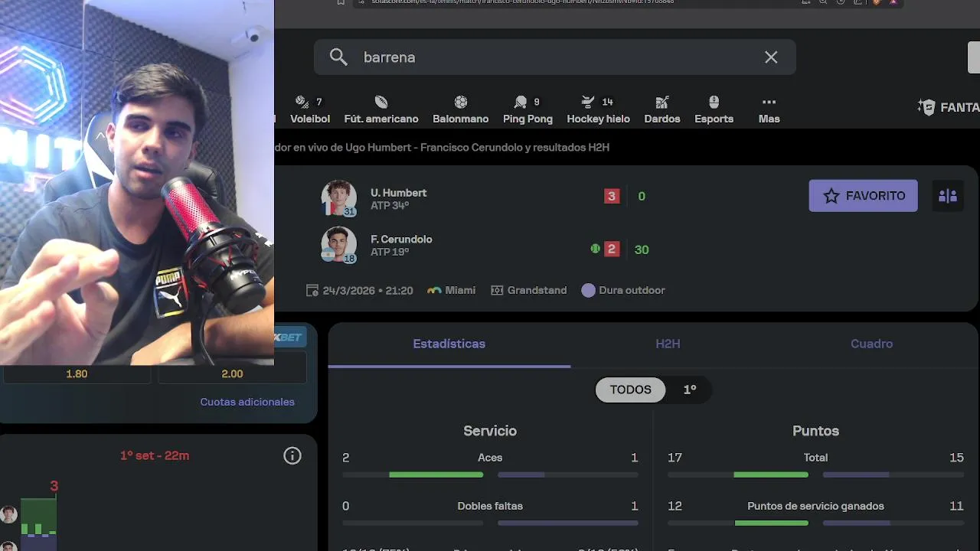Image resolution: width=980 pixels, height=551 pixels.
Task: Open the Cuotas adicionales link
Action: pyautogui.click(x=247, y=402)
